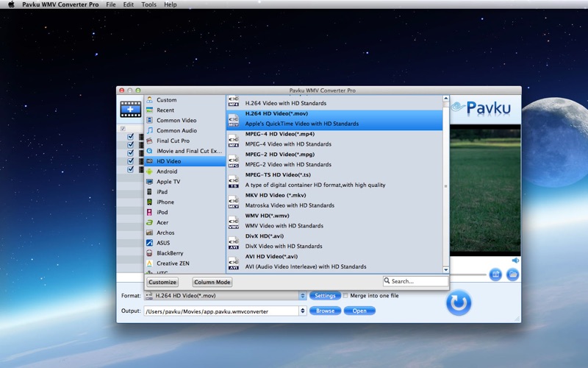Choose H.264 HD Video(*.mov) format
The width and height of the screenshot is (588, 368).
coord(334,120)
